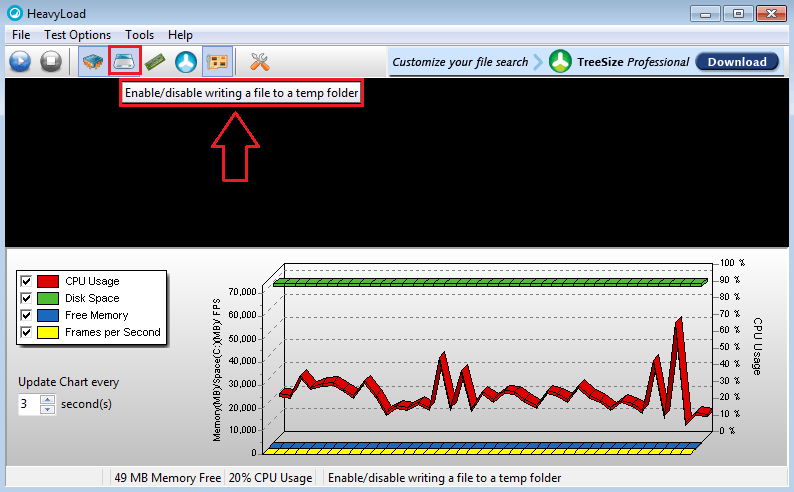Viewport: 794px width, 492px height.
Task: Minimize the HeavyLoad window
Action: tap(705, 14)
